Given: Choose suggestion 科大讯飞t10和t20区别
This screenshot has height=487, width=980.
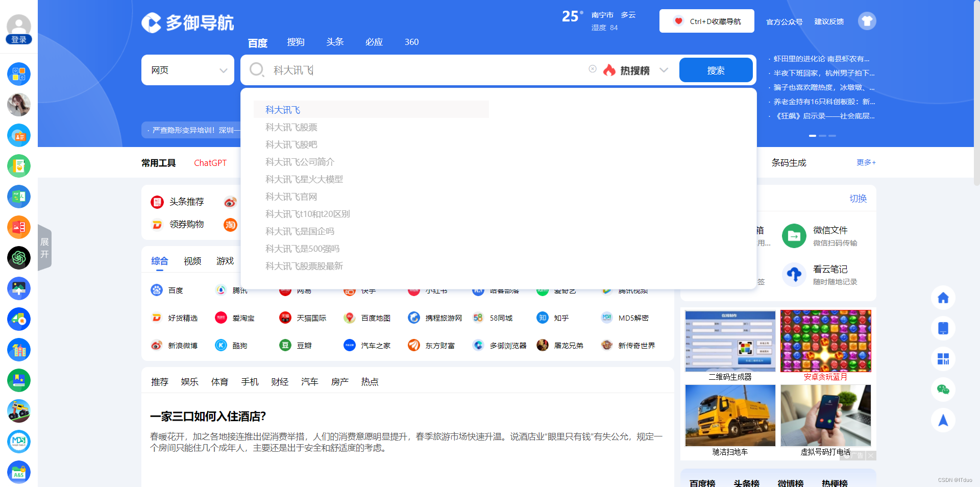Looking at the screenshot, I should (x=307, y=214).
